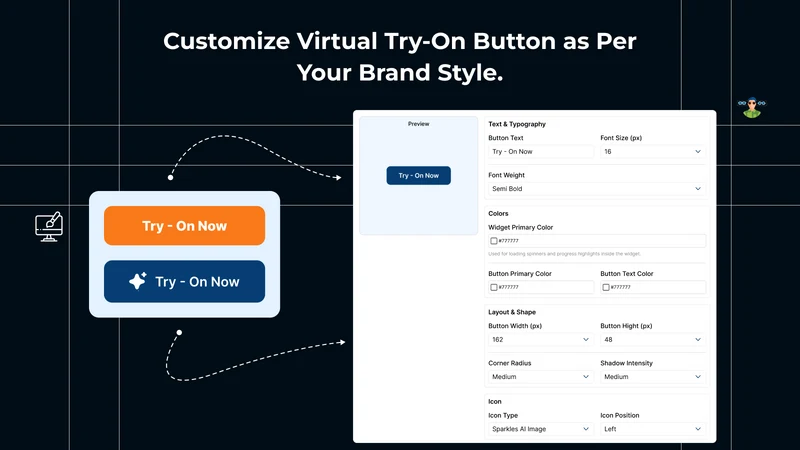Click the Customize Virtual Try-On headline
This screenshot has height=450, width=800.
click(400, 56)
